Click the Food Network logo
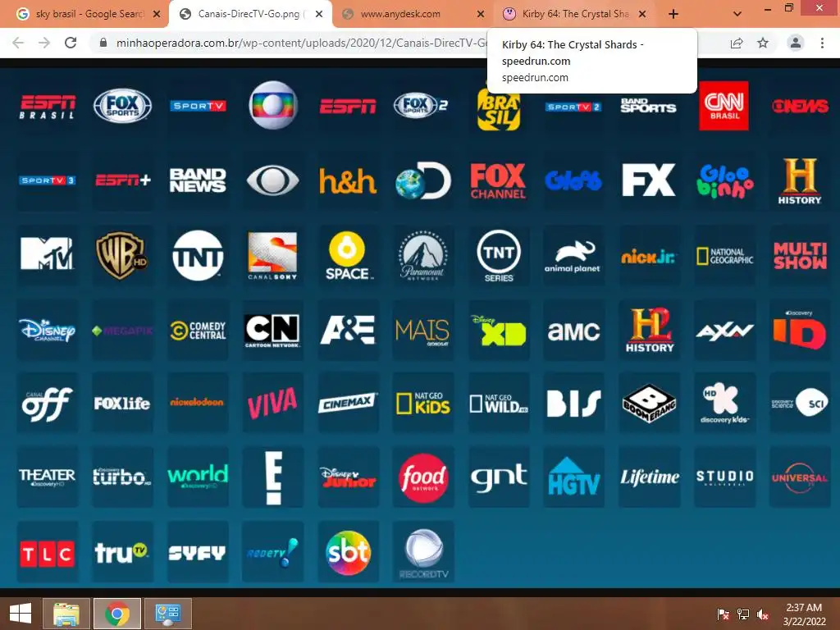The image size is (840, 630). [x=423, y=478]
